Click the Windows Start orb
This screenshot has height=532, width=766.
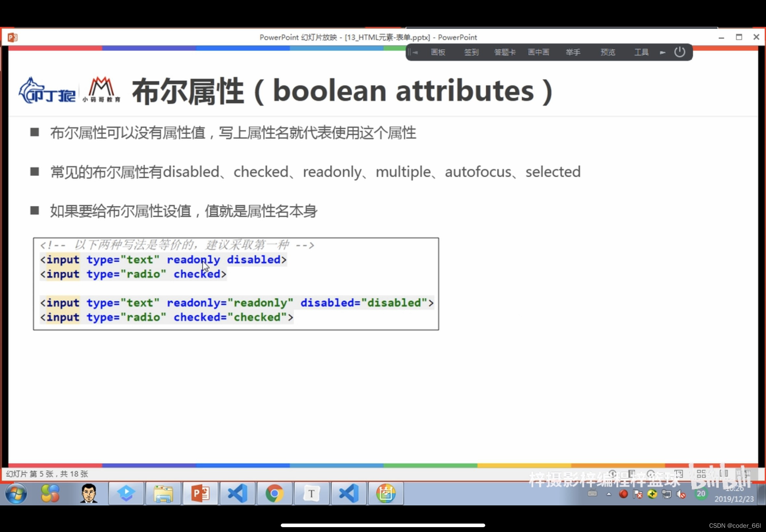(16, 493)
